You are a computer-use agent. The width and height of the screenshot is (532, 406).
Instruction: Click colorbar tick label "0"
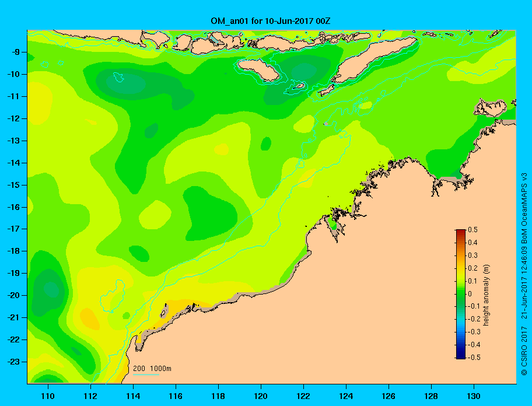pos(470,294)
